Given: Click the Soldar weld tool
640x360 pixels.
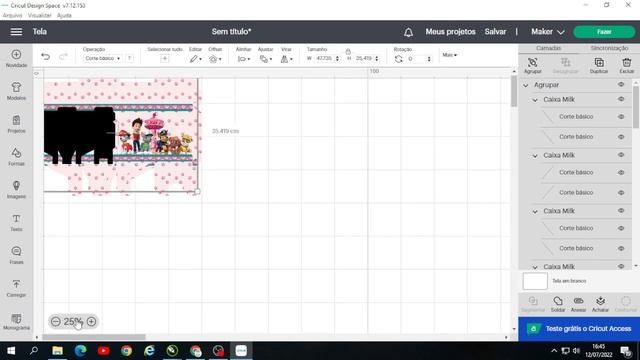Looking at the screenshot, I should (x=558, y=304).
